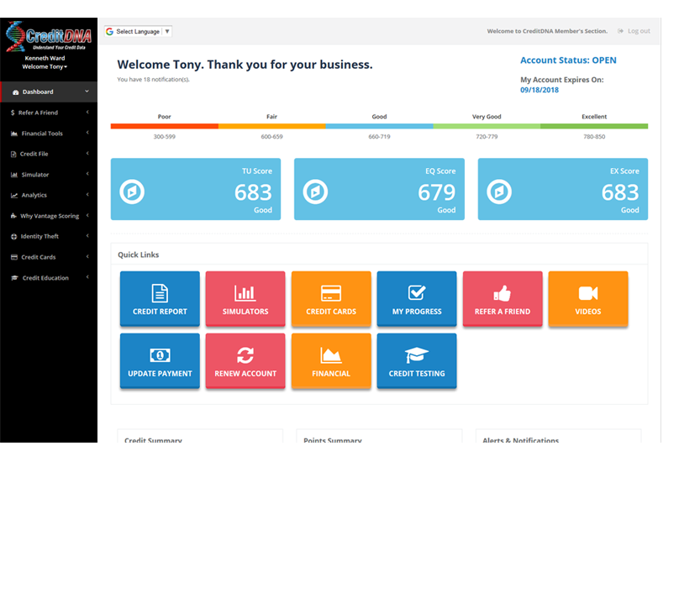This screenshot has width=700, height=614.
Task: Open the Welcome Tony user dropdown
Action: coord(45,67)
